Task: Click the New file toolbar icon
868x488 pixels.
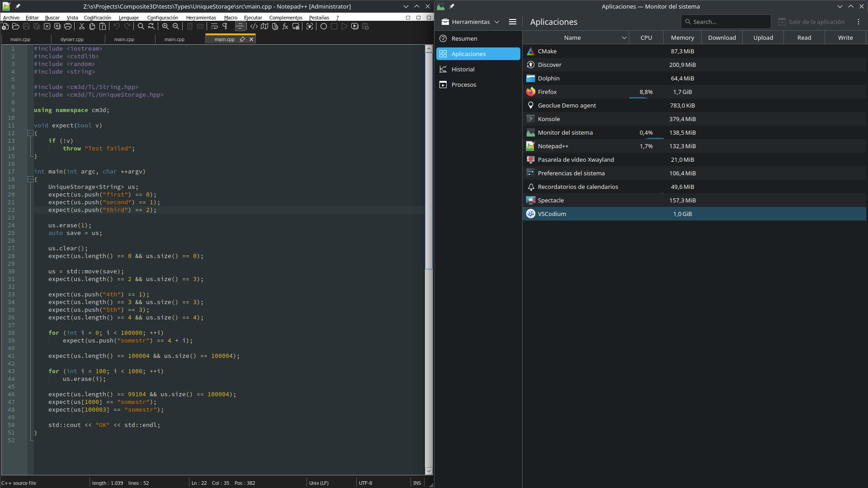Action: pyautogui.click(x=5, y=27)
